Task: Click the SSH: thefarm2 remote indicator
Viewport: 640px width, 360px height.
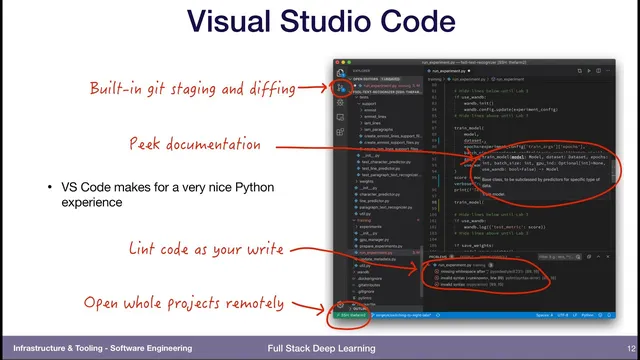Action: (351, 315)
